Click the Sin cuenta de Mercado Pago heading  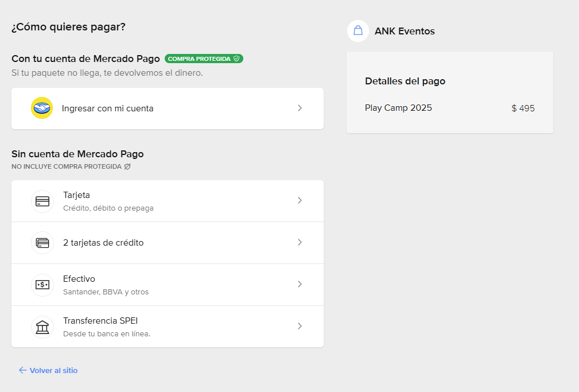[77, 154]
